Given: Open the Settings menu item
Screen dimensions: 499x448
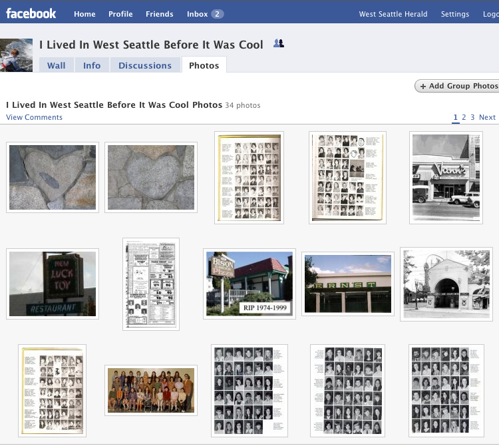Looking at the screenshot, I should (x=455, y=14).
